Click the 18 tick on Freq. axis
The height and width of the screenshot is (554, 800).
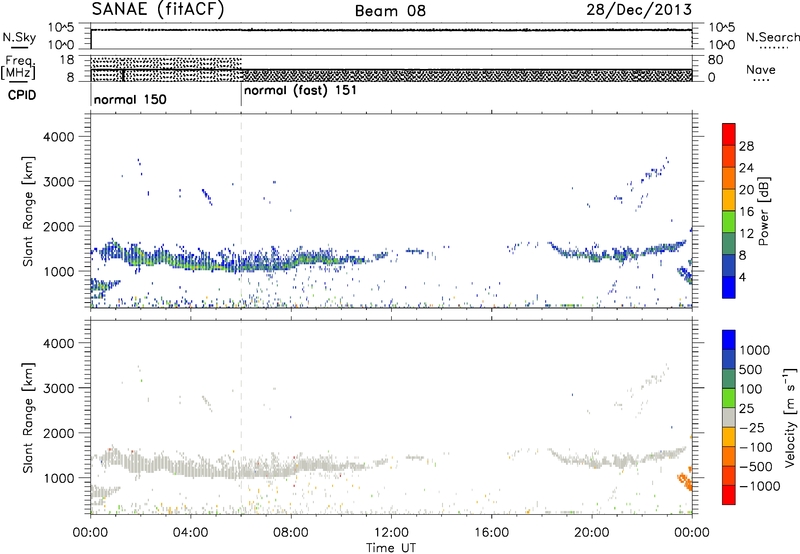coord(66,60)
